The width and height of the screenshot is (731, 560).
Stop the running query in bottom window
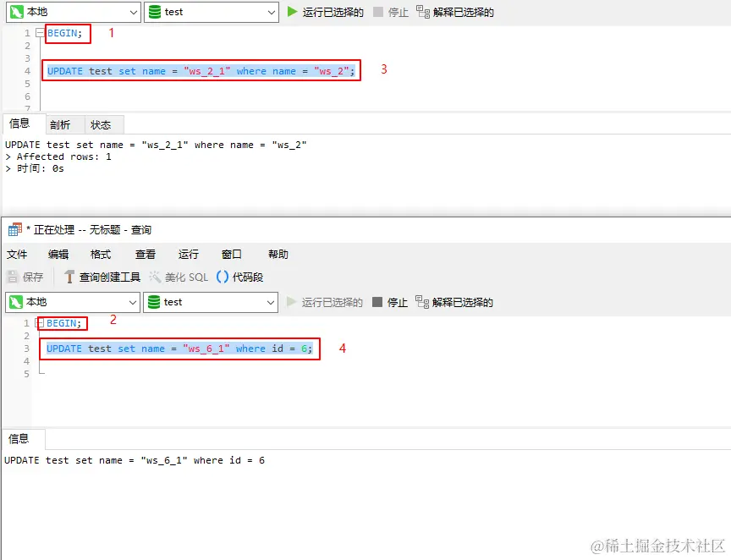pyautogui.click(x=390, y=302)
